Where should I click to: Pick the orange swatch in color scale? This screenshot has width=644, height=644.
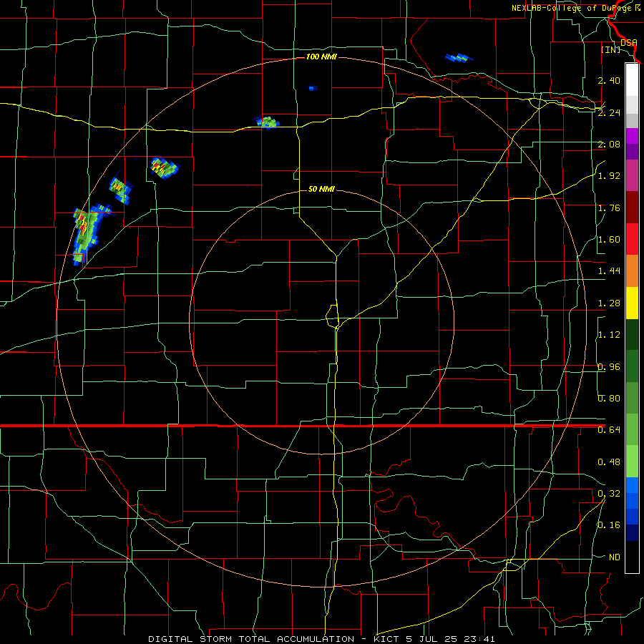tap(632, 271)
